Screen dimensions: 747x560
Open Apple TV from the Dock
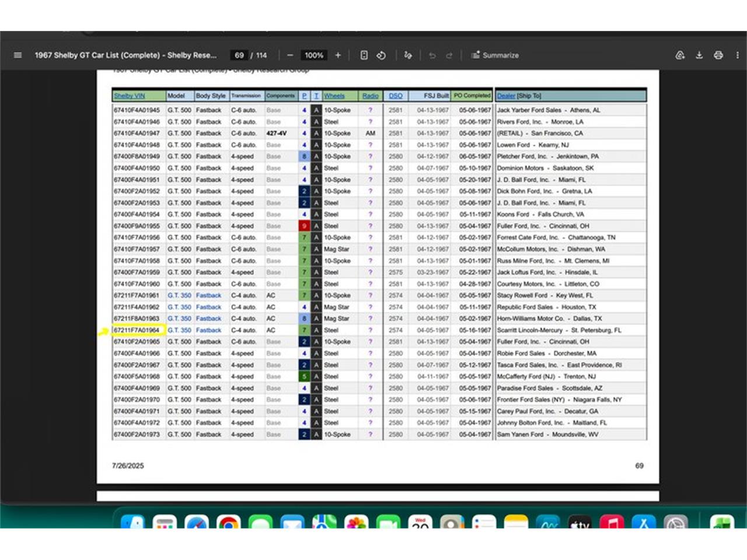[x=580, y=523]
